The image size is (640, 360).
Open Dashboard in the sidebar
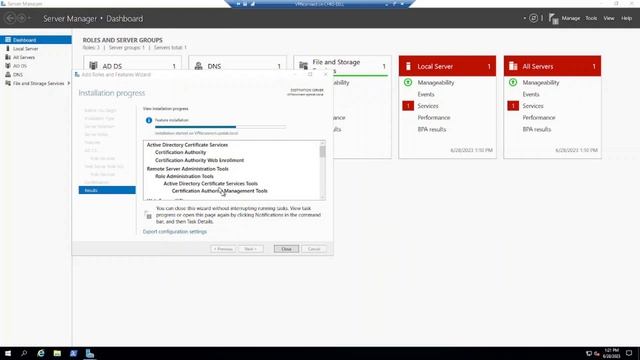click(x=36, y=40)
